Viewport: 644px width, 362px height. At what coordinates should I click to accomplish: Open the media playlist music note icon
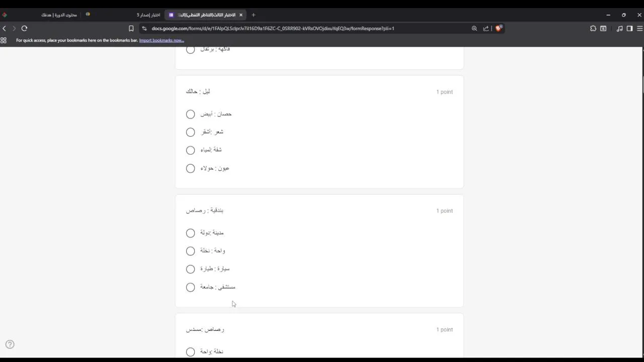(x=620, y=29)
